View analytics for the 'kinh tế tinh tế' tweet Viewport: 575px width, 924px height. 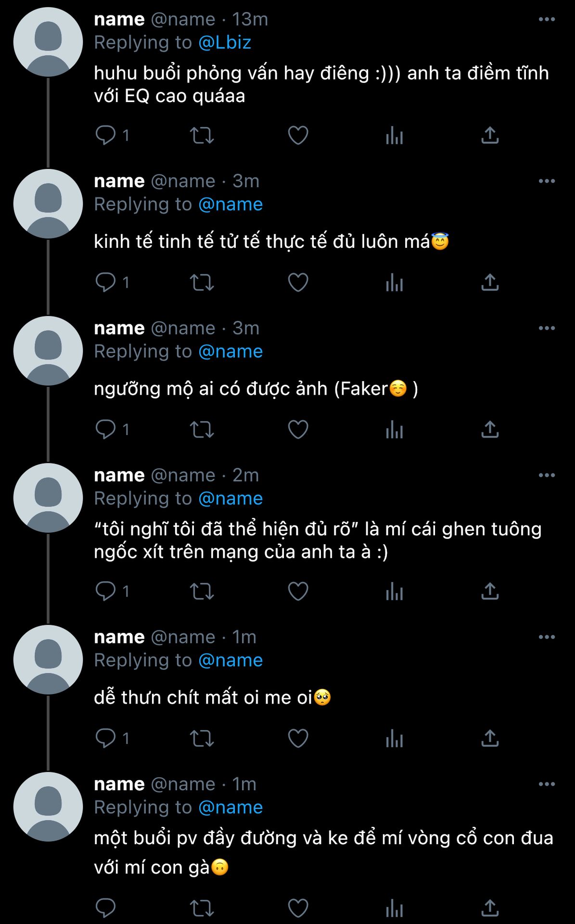click(x=394, y=282)
